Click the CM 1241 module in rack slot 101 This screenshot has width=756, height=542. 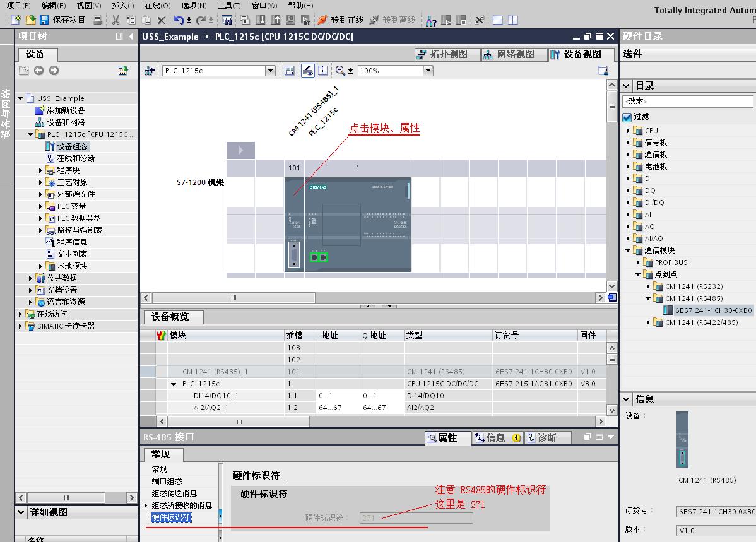[294, 225]
